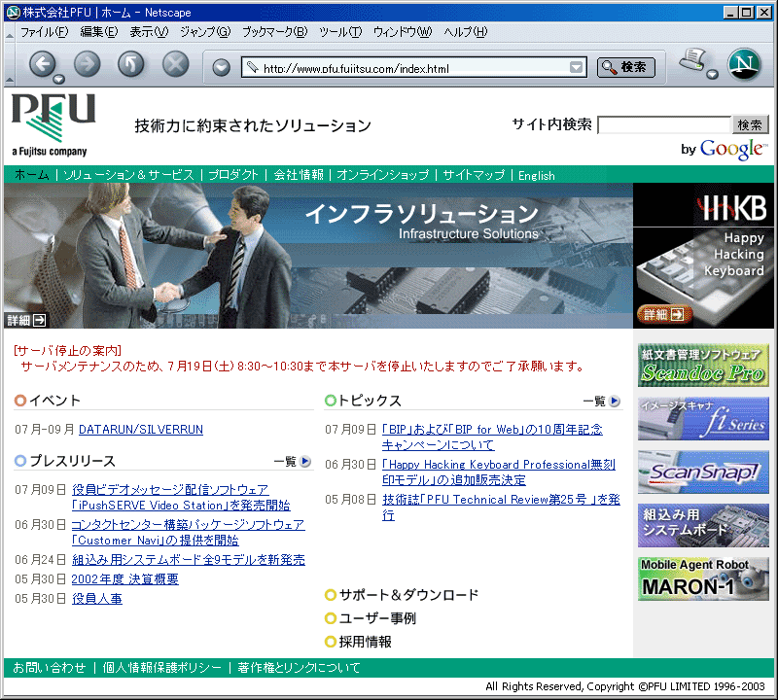Open the ツール(T) menu
Viewport: 778px width, 700px height.
pos(340,32)
